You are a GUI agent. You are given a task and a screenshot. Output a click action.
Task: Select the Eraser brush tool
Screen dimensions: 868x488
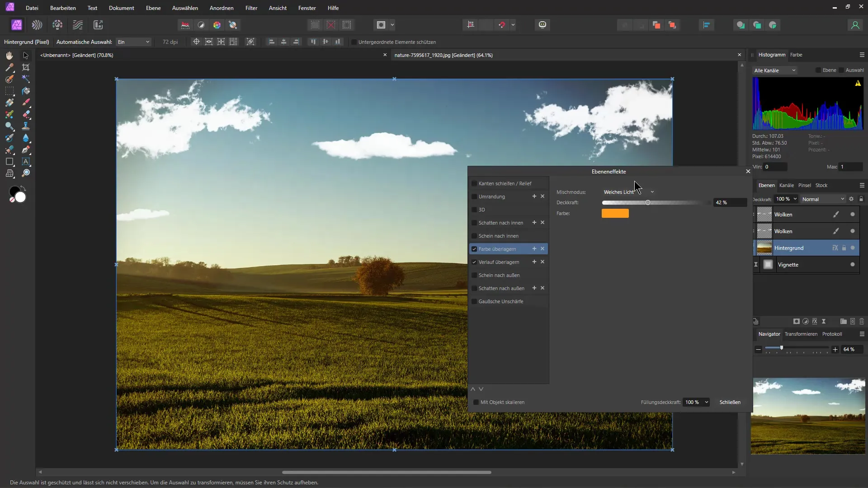click(26, 114)
